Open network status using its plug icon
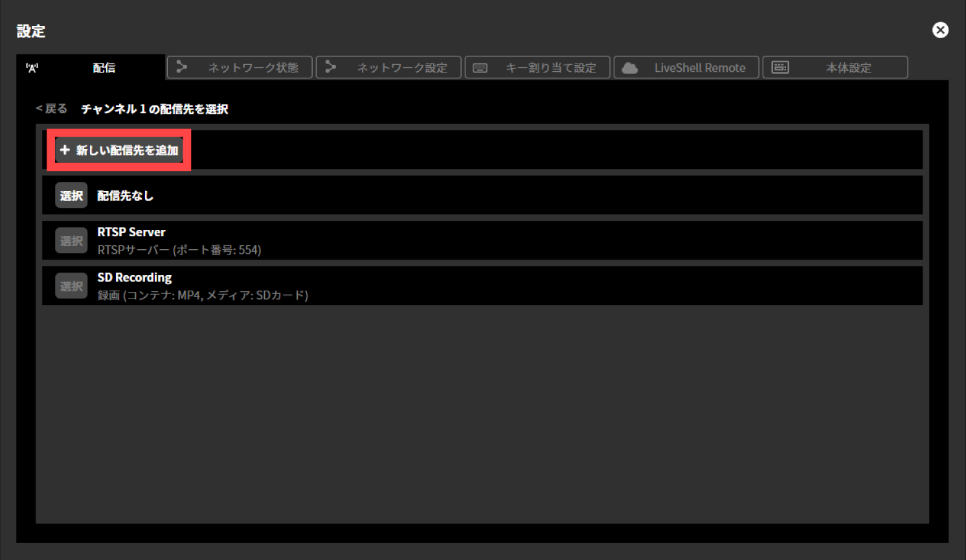This screenshot has width=966, height=560. [x=182, y=67]
